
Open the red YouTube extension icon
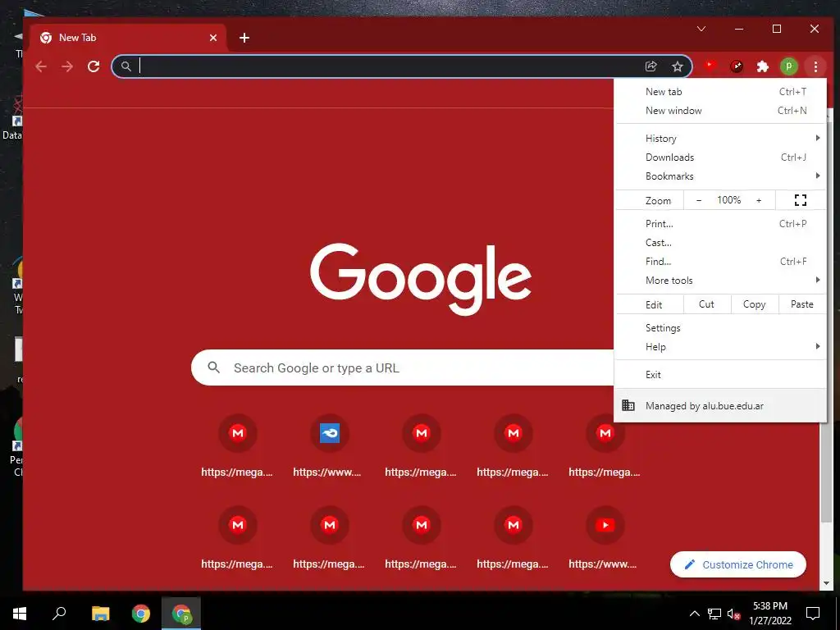[x=710, y=66]
